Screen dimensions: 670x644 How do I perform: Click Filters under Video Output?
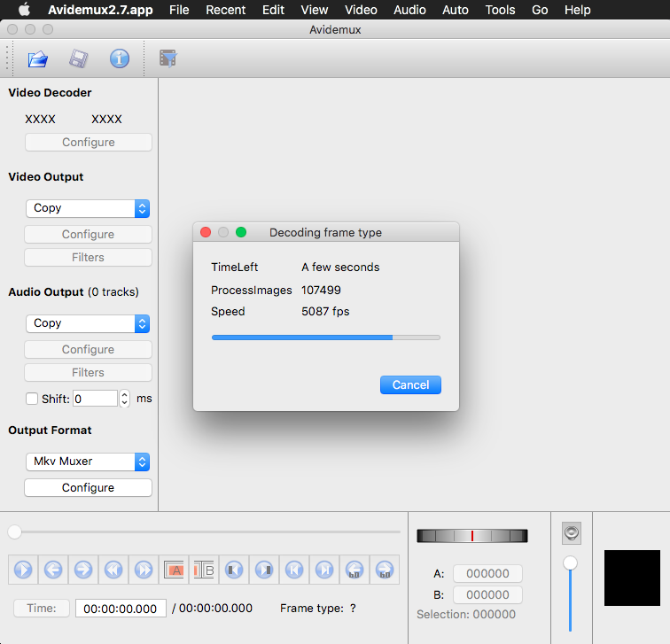[x=88, y=258]
